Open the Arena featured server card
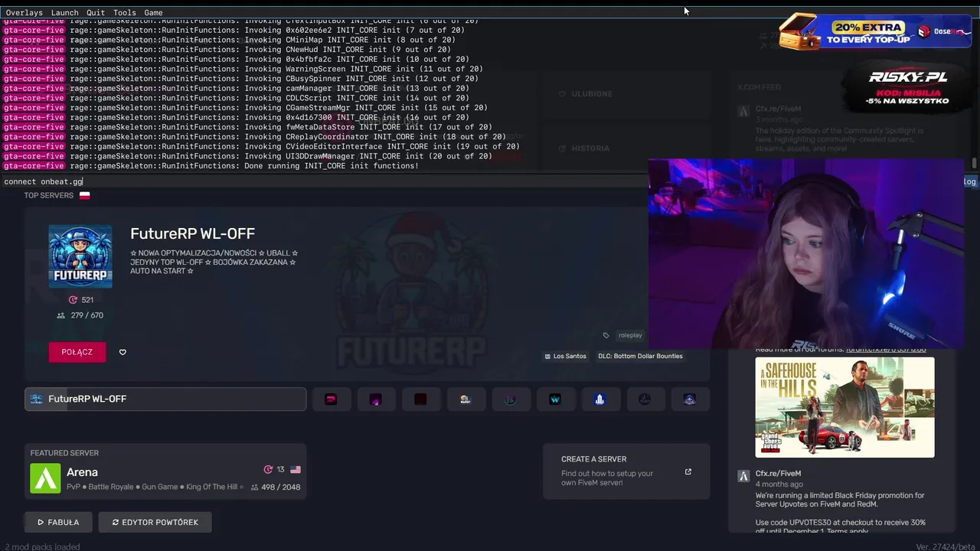 coord(165,471)
